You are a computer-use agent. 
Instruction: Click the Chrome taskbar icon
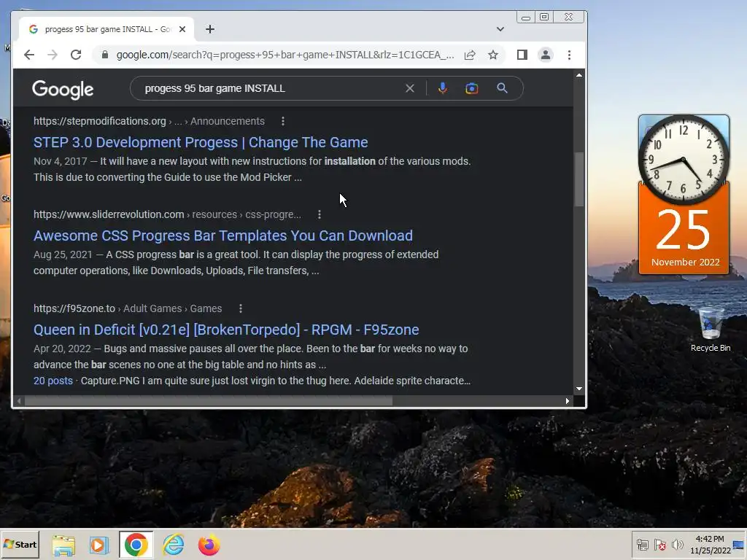(136, 545)
